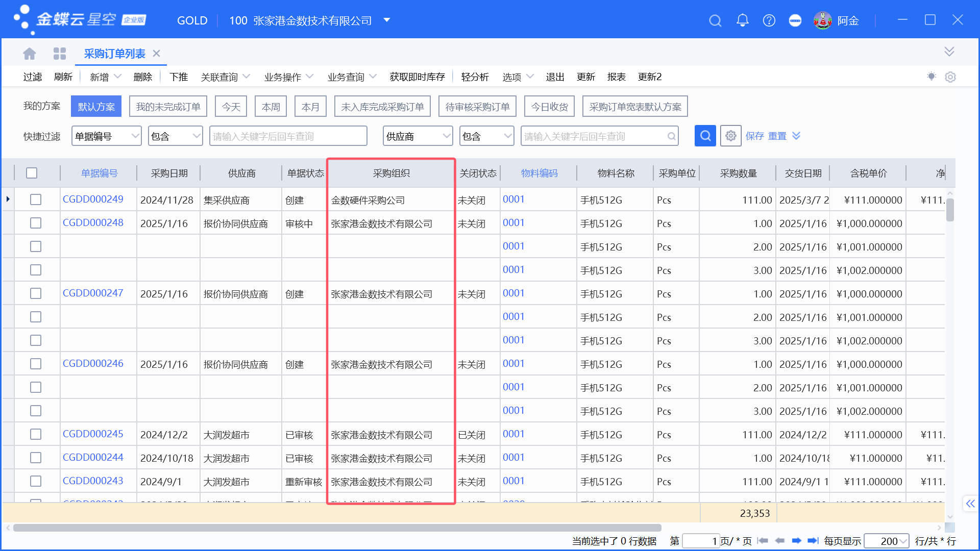Viewport: 980px width, 551px height.
Task: Open the rows-per-page 200 dropdown
Action: (887, 541)
